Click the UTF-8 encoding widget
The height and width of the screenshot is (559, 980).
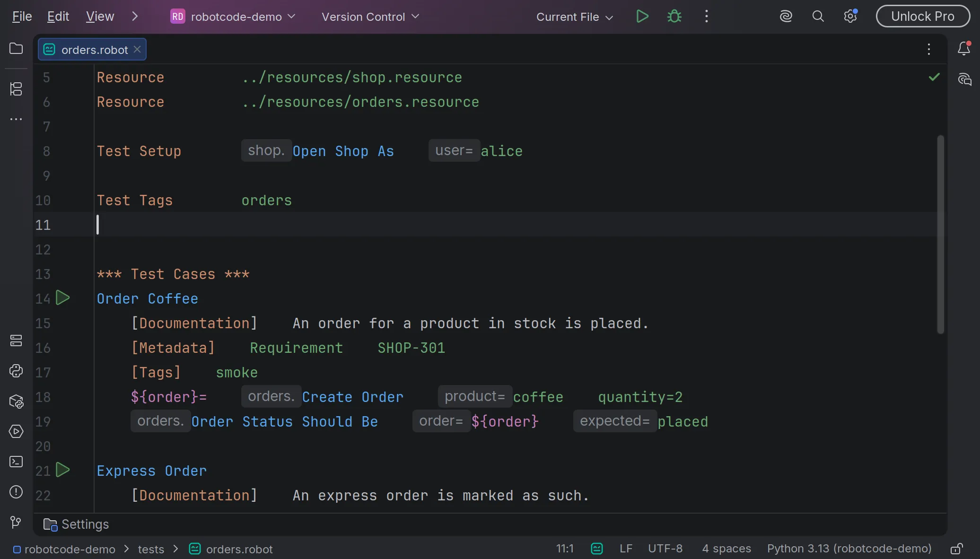(x=665, y=549)
